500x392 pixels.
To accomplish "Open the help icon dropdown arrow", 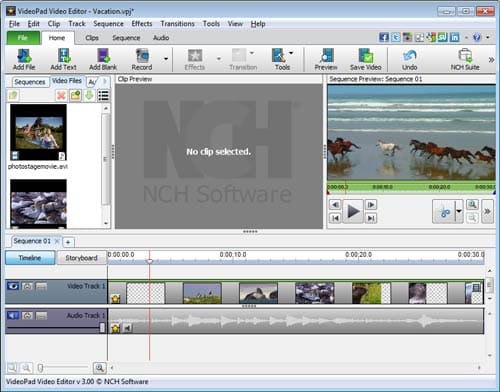I will 488,37.
